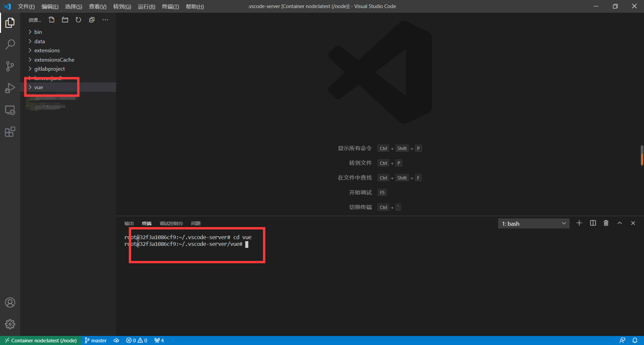Expand the extensions folder
644x345 pixels.
pyautogui.click(x=68, y=50)
